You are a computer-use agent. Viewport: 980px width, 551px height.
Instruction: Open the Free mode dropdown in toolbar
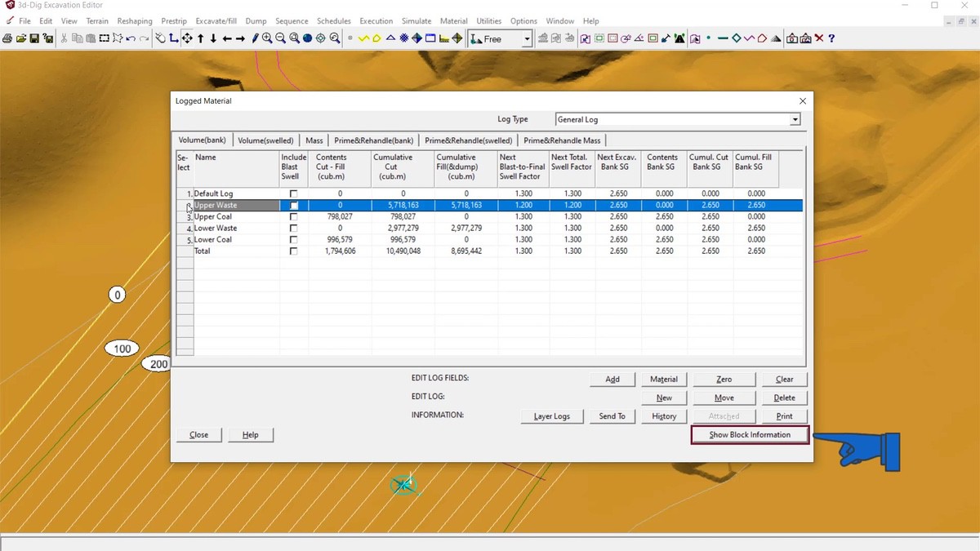coord(527,38)
